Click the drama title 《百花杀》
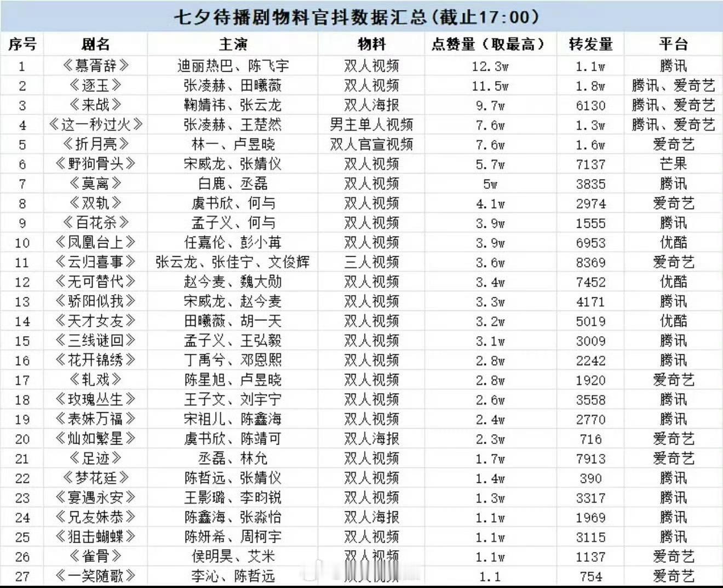This screenshot has width=723, height=588. click(x=96, y=223)
